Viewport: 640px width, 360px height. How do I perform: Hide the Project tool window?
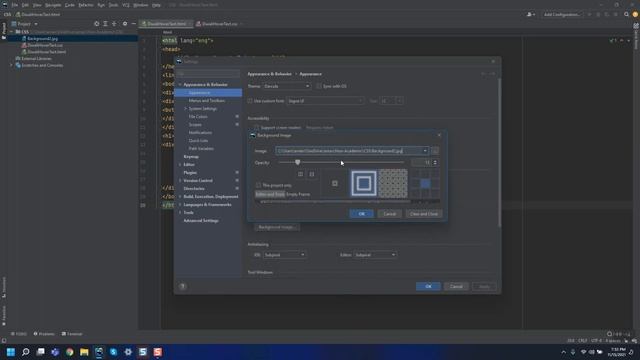pos(133,24)
